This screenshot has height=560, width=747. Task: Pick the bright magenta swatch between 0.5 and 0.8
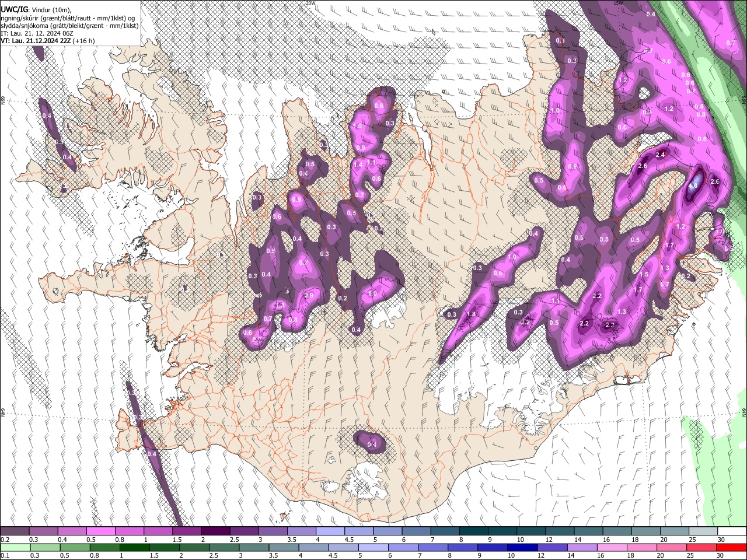[x=100, y=531]
